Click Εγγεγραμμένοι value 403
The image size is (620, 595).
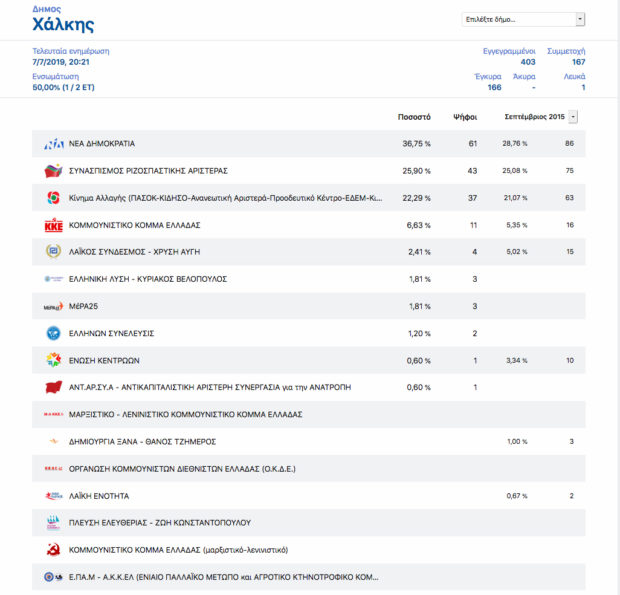click(528, 62)
